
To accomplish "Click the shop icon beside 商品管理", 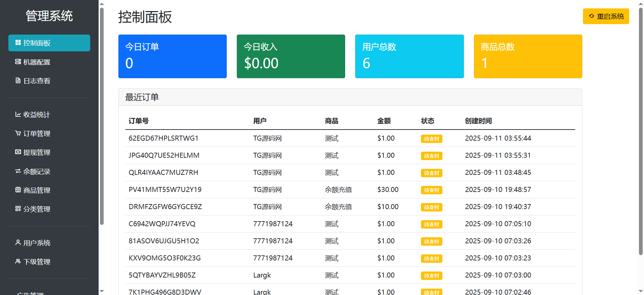I will pyautogui.click(x=18, y=190).
